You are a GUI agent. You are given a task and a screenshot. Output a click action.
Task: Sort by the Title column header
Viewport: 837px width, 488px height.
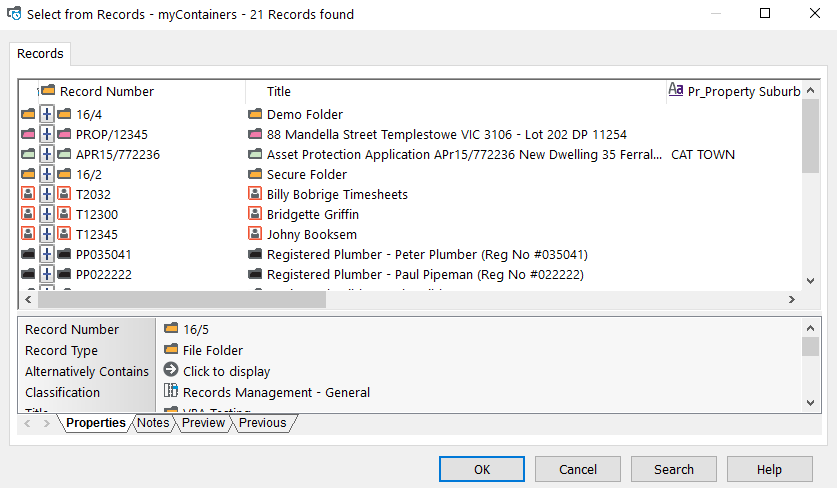[279, 91]
